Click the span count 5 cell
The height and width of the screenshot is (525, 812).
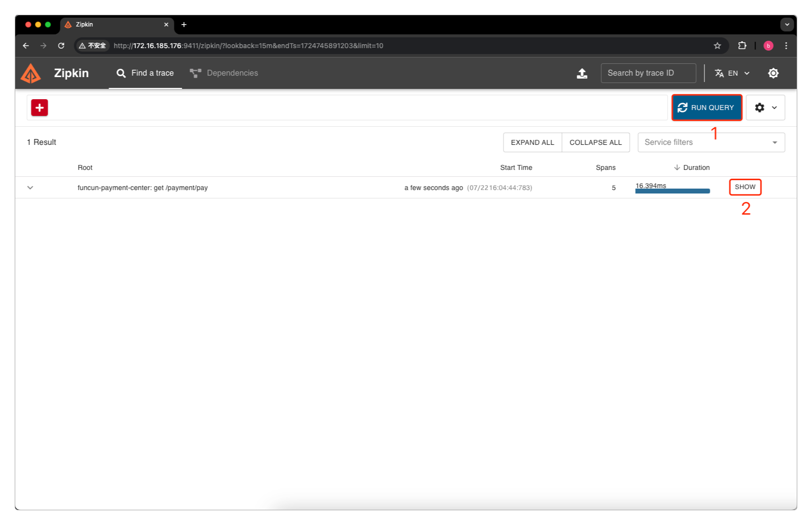(x=614, y=188)
